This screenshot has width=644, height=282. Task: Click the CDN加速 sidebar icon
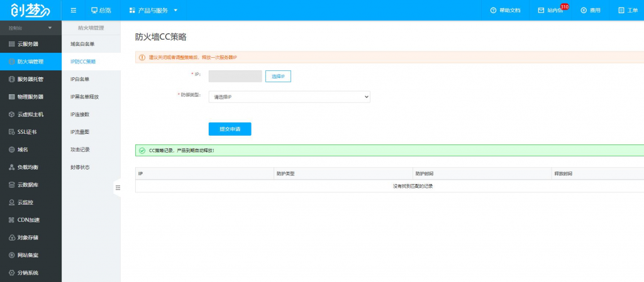coord(11,220)
